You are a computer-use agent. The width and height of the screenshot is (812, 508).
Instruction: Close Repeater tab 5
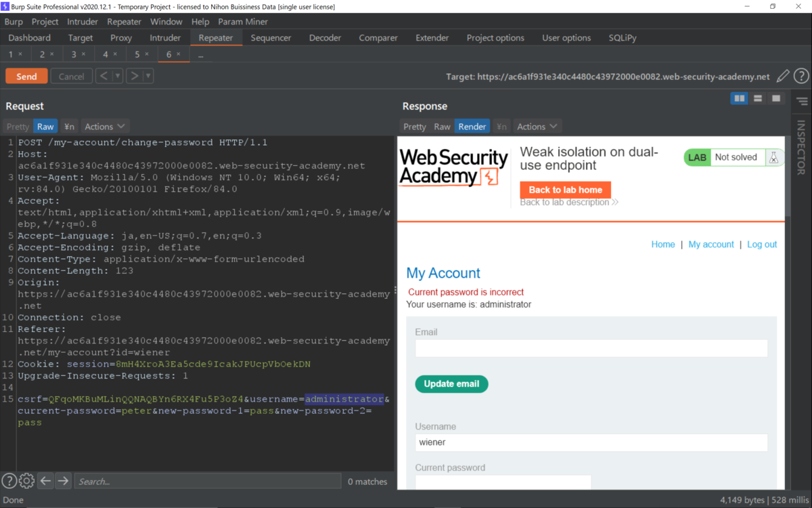147,54
